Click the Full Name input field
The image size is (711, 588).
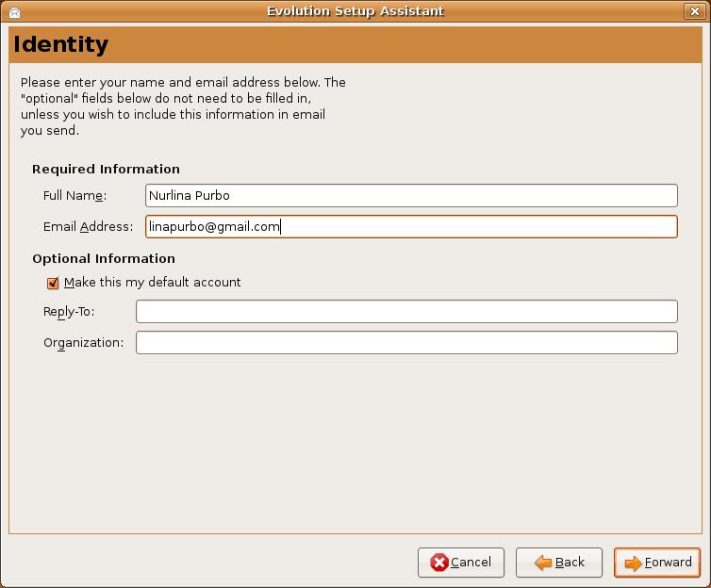pyautogui.click(x=411, y=196)
